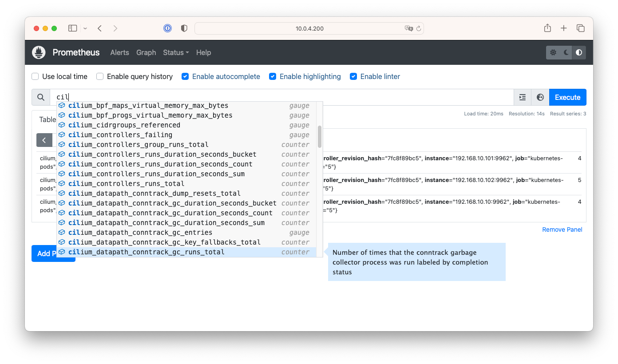Click the Load time: 20ms text
The height and width of the screenshot is (364, 618).
(483, 114)
